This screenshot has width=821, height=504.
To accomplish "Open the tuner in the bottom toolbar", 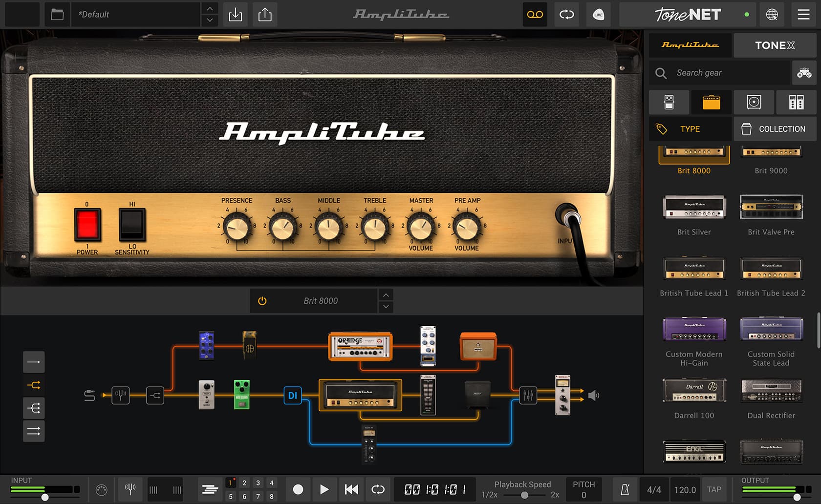I will click(x=130, y=489).
